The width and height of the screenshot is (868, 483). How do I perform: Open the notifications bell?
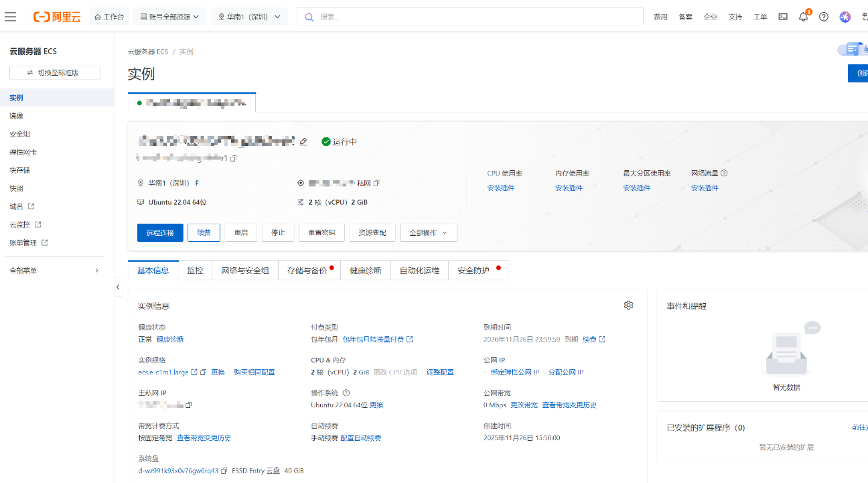(803, 17)
